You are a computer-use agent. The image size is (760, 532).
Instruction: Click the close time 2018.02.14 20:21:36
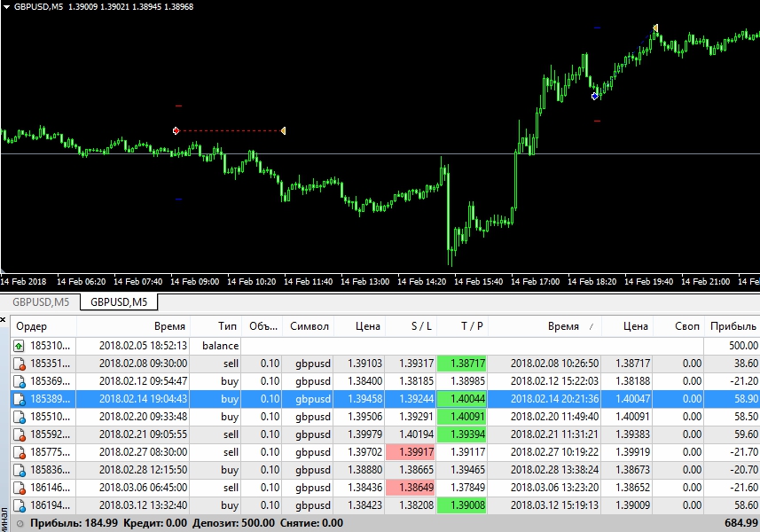554,399
